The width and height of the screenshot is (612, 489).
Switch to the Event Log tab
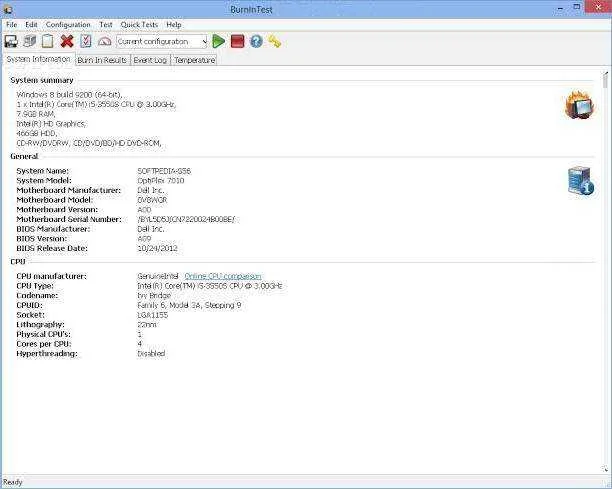150,60
